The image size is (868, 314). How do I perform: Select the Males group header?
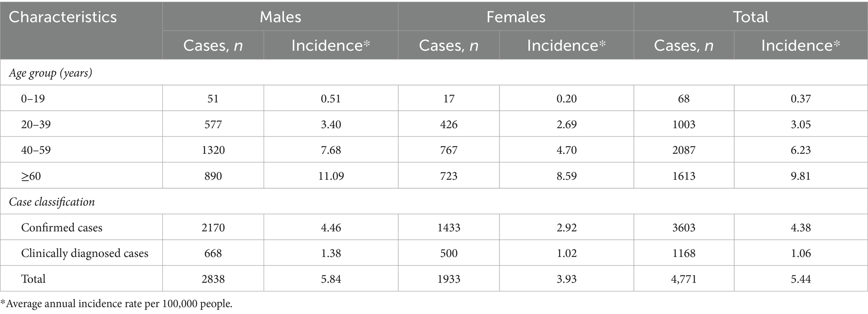pos(280,17)
